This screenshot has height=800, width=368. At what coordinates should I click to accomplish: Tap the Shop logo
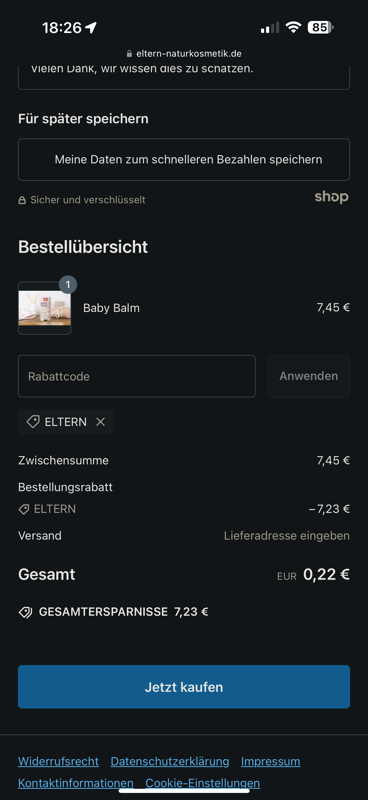331,197
